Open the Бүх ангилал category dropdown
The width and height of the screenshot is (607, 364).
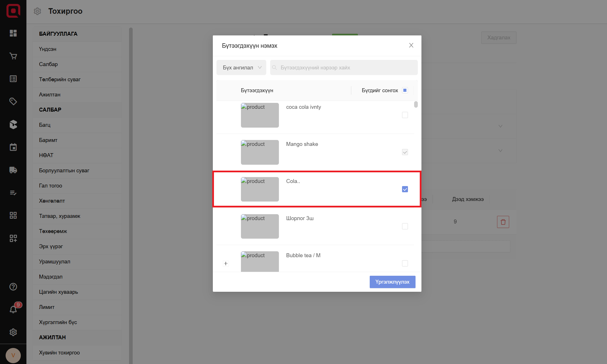click(x=241, y=67)
